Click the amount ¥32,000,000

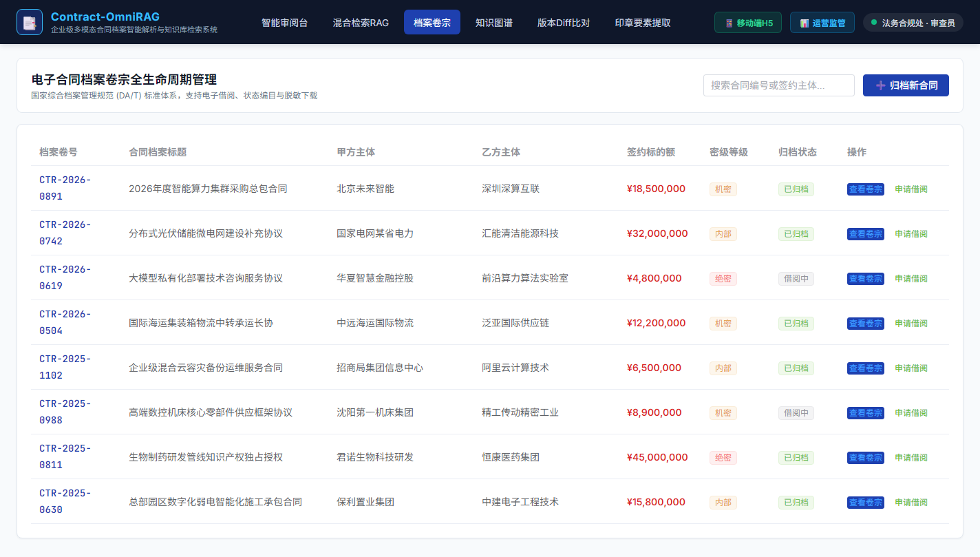click(x=657, y=233)
